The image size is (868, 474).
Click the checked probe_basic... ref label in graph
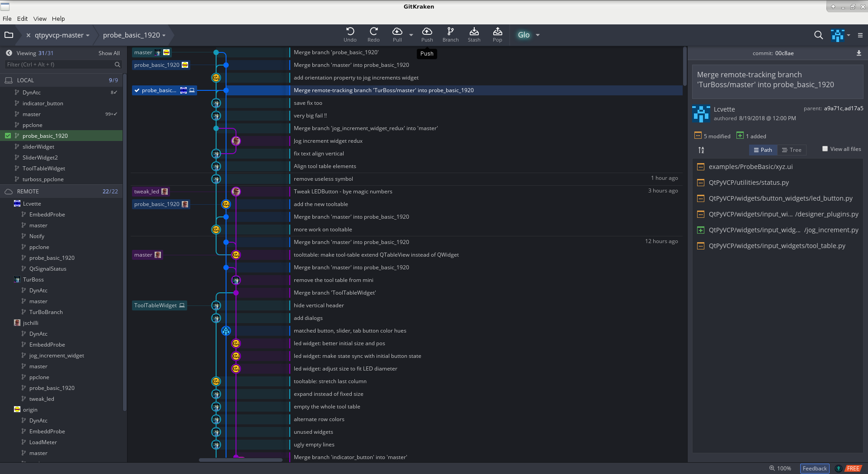tap(165, 90)
